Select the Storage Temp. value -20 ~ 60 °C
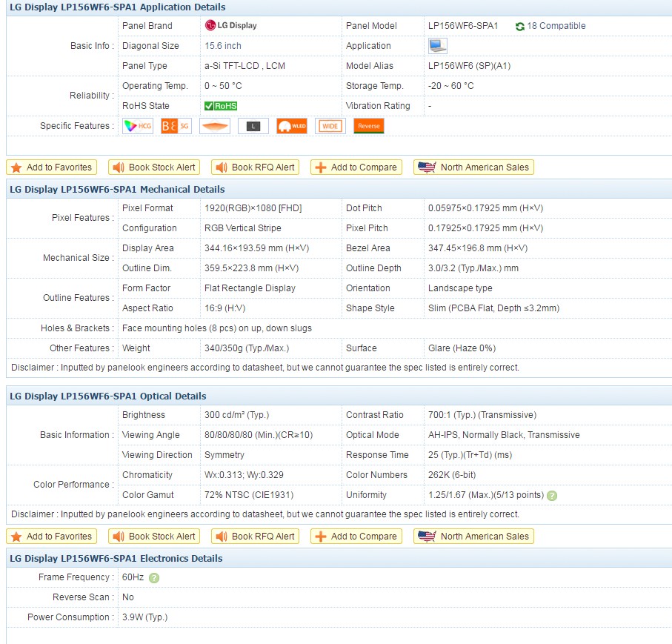 coord(451,86)
